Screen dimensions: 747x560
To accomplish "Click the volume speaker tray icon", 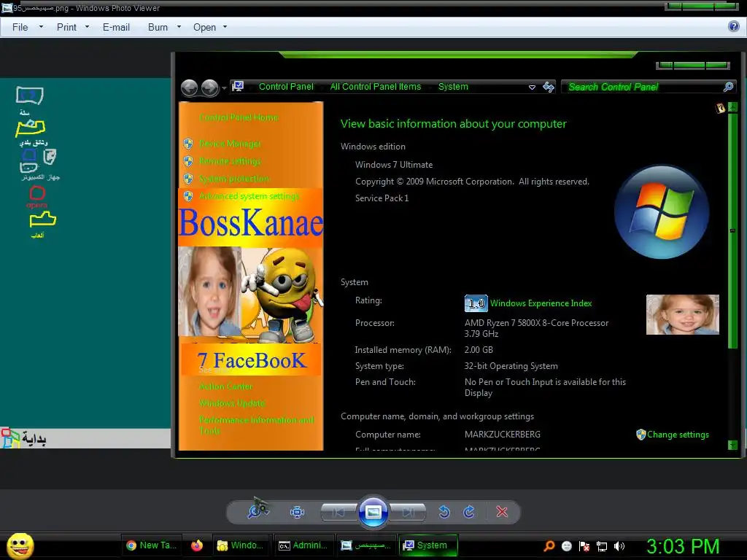I will 619,546.
